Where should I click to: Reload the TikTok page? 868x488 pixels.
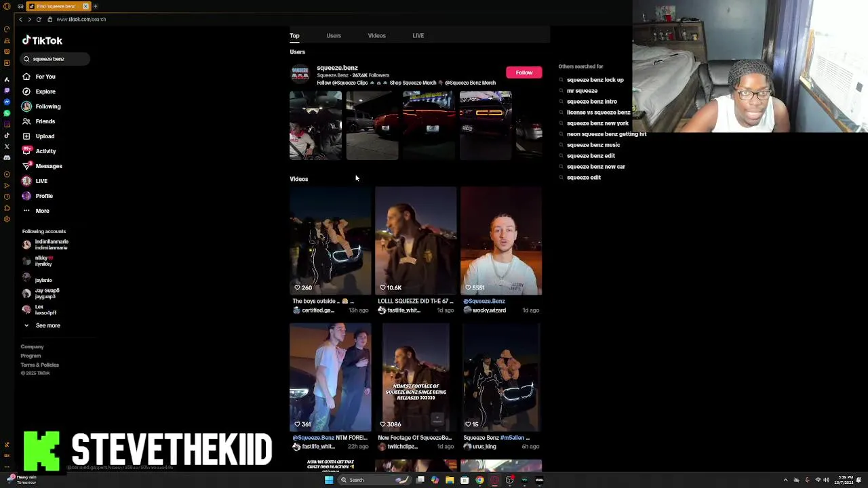[39, 19]
